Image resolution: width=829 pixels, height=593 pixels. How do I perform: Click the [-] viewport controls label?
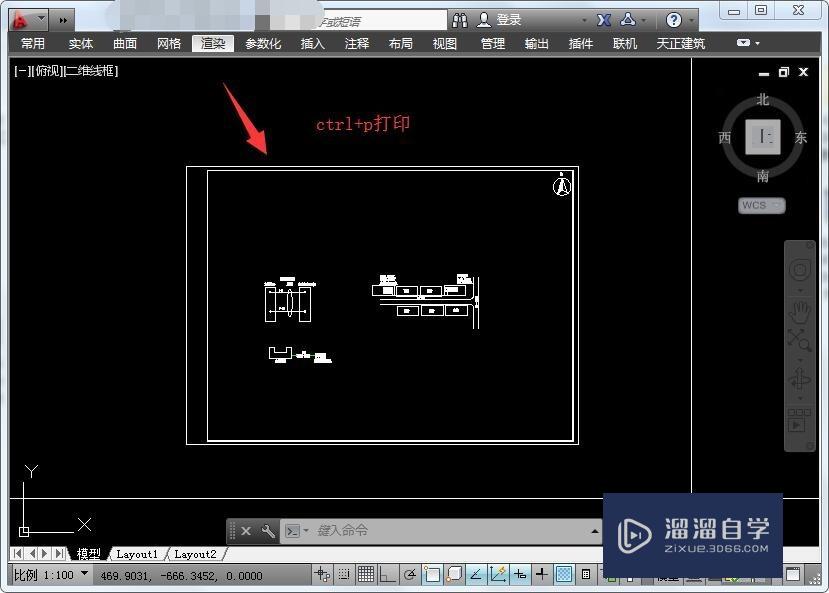click(22, 71)
